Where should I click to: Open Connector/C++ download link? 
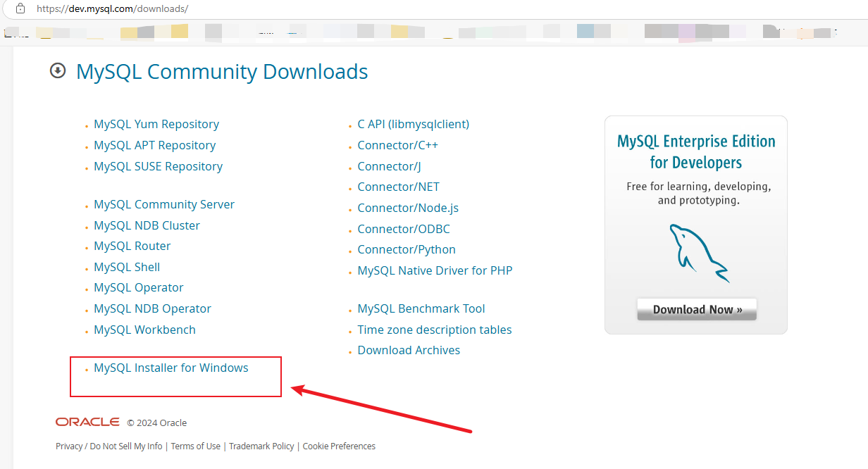point(398,145)
